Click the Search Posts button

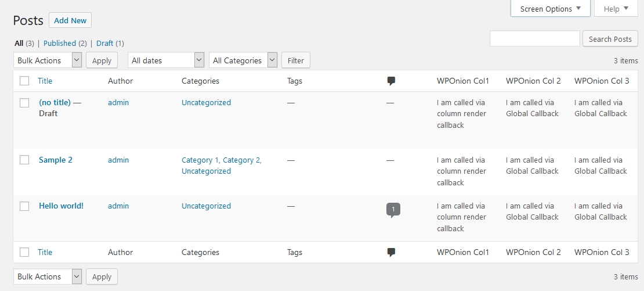click(x=610, y=39)
